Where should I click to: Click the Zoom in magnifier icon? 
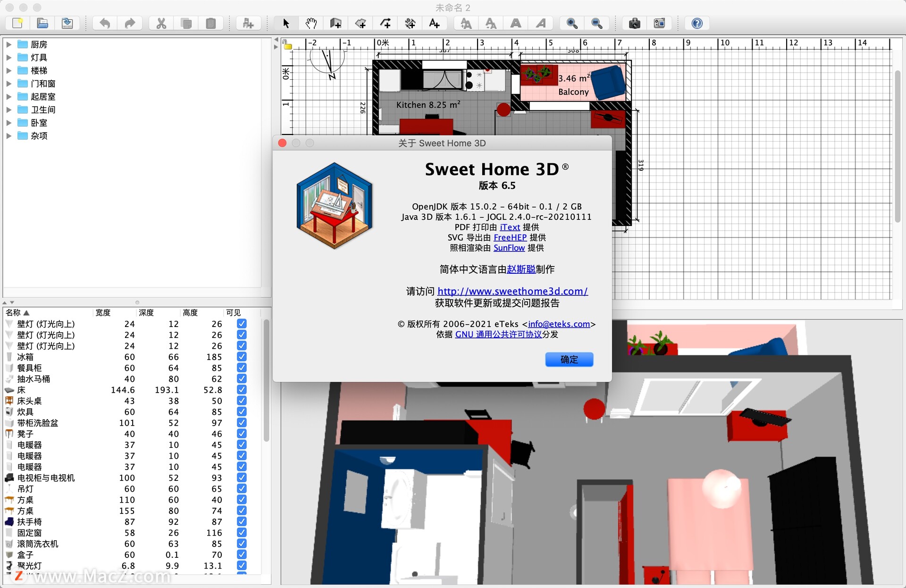click(x=572, y=23)
